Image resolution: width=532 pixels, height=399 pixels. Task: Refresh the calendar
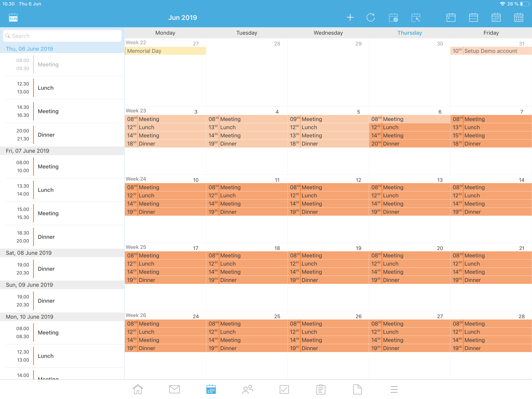pyautogui.click(x=371, y=17)
